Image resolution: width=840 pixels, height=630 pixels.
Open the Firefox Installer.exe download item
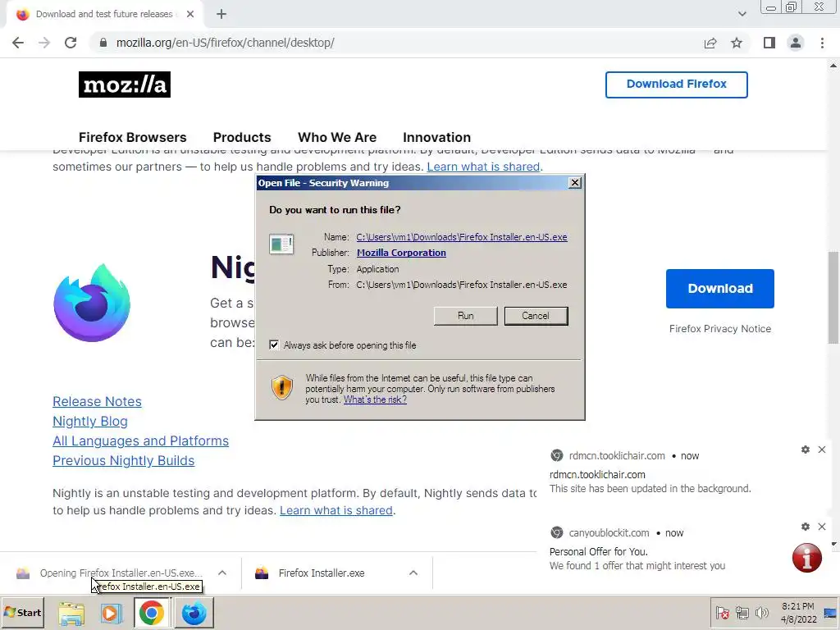click(322, 573)
